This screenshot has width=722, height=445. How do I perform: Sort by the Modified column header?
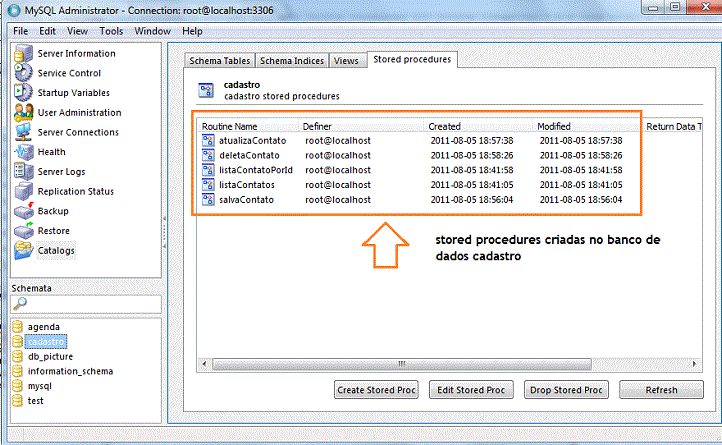point(588,126)
